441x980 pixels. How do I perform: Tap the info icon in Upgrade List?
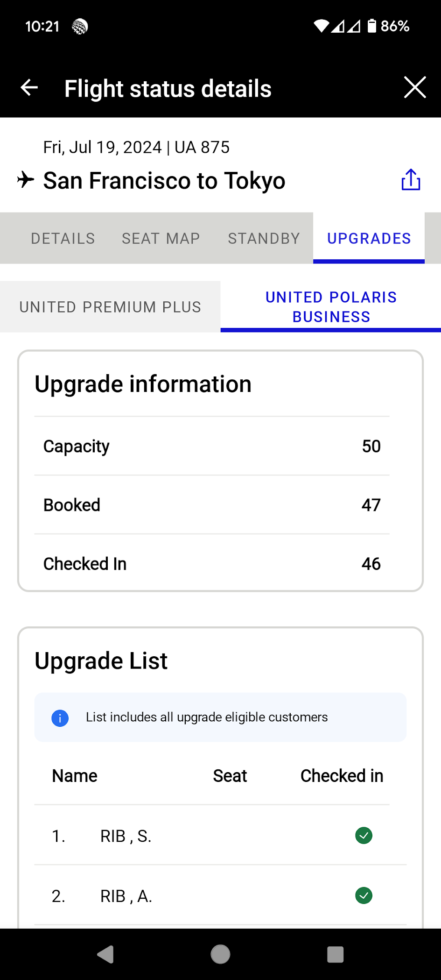[60, 718]
